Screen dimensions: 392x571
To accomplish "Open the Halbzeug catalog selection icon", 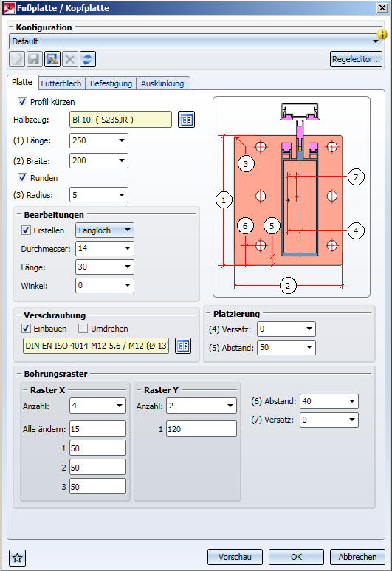I will pos(186,120).
